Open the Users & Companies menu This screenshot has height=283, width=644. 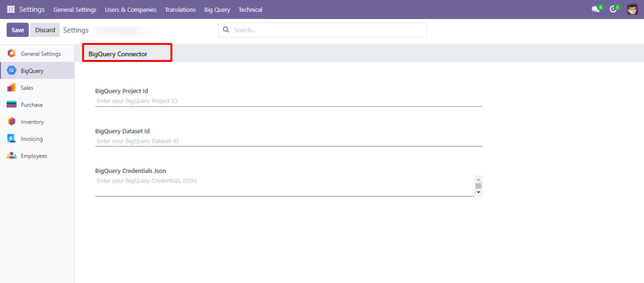click(131, 10)
